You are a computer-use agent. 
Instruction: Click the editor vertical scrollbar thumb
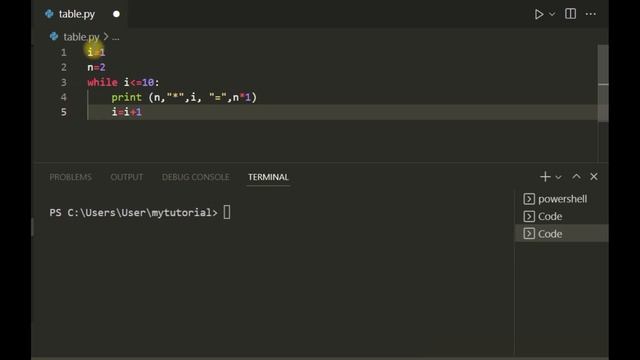click(603, 83)
